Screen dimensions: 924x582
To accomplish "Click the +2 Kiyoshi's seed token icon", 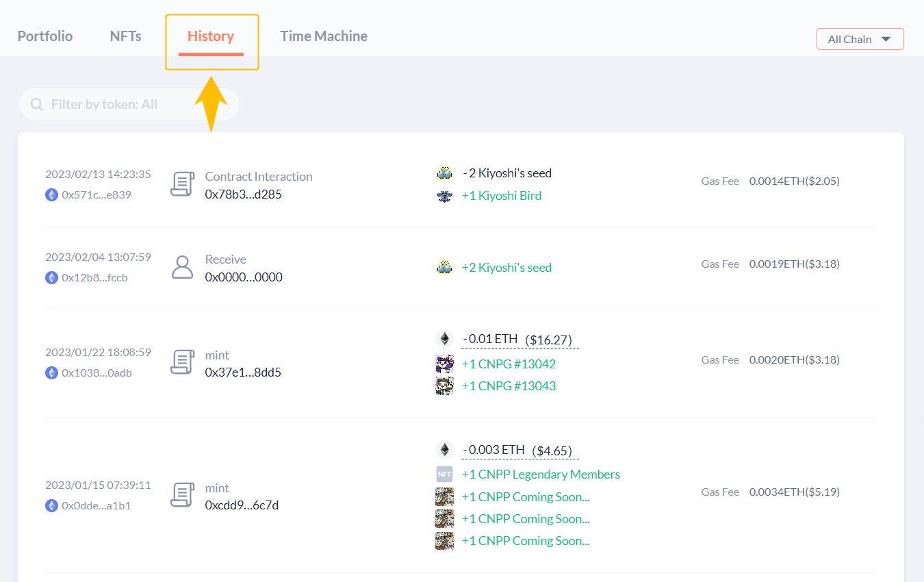I will tap(445, 268).
